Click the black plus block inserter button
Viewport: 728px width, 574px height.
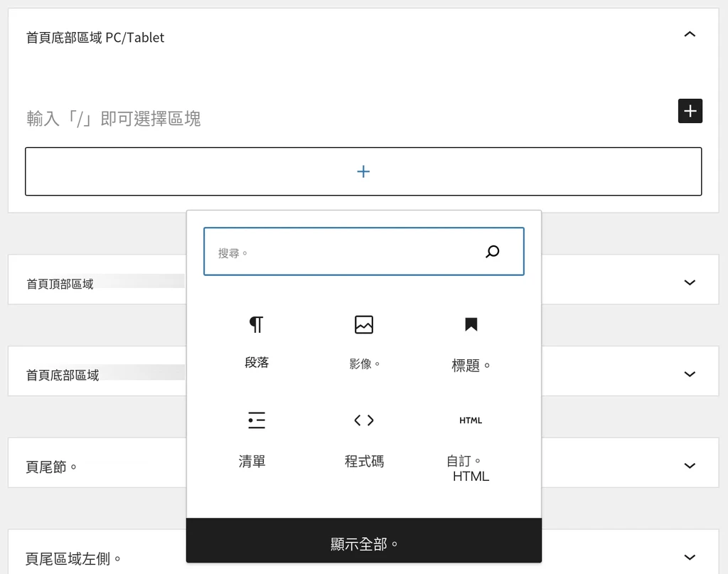[690, 111]
